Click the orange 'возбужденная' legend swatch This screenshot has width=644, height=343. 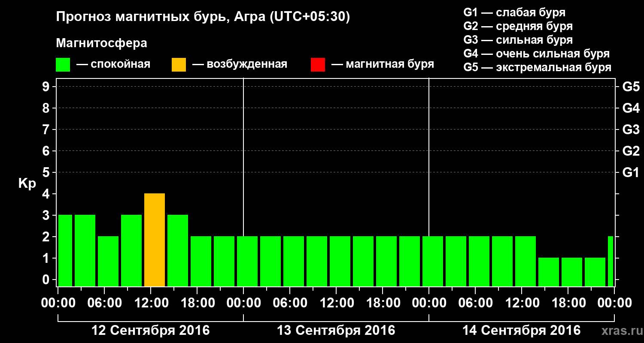click(x=179, y=65)
